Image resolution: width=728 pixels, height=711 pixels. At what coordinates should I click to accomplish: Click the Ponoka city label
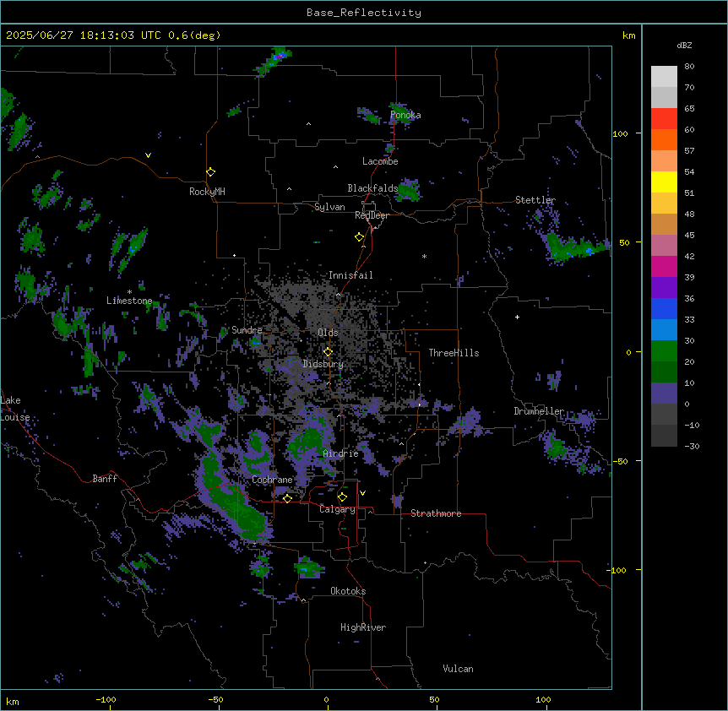tap(405, 115)
